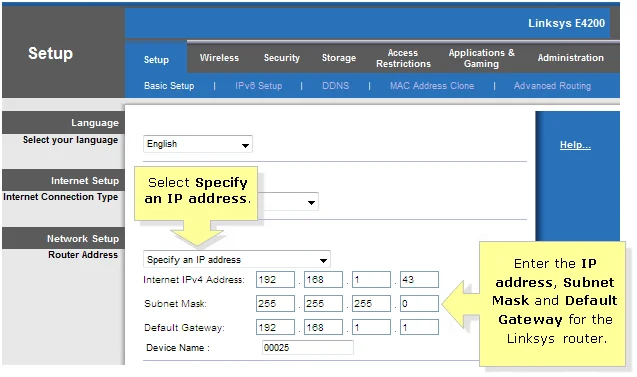Go to DDNS sub-tab
Screen dimensions: 637x377
(x=336, y=86)
